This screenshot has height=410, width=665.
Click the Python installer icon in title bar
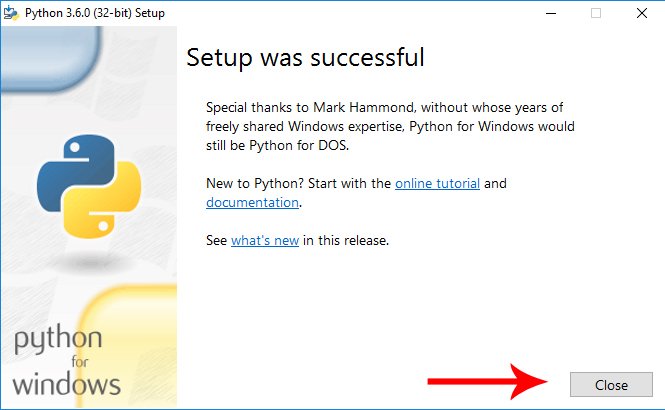click(x=11, y=13)
